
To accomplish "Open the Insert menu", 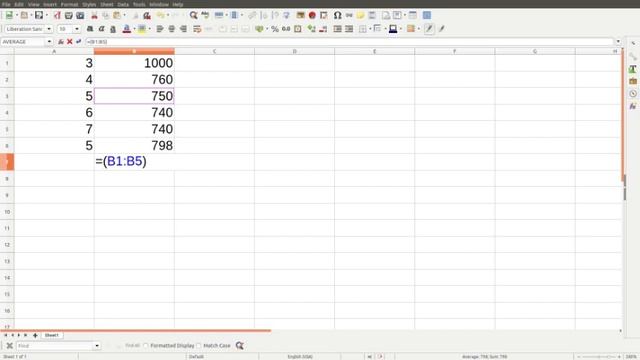I will click(50, 4).
